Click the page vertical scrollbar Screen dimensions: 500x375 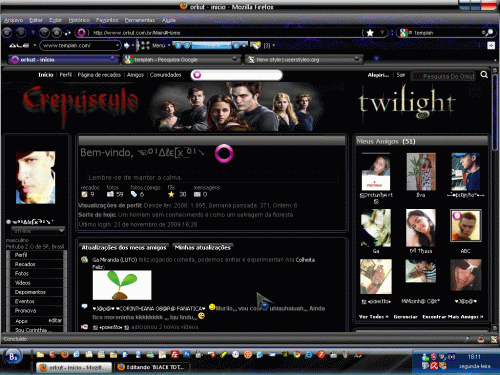(x=495, y=200)
